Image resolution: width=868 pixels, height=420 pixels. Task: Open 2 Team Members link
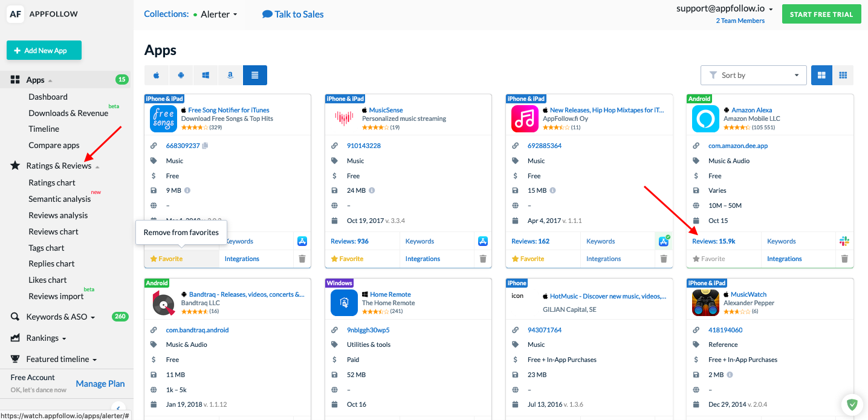[x=740, y=21]
